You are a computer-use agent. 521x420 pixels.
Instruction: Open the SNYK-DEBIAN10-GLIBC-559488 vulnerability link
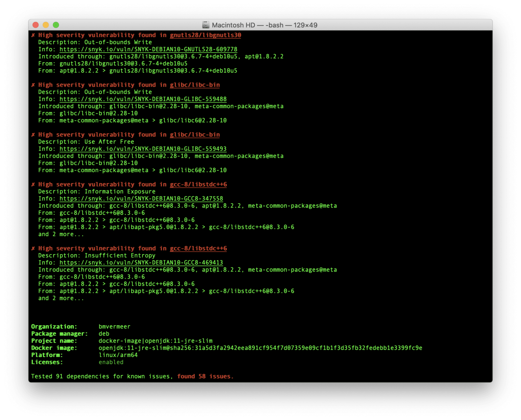click(x=143, y=99)
